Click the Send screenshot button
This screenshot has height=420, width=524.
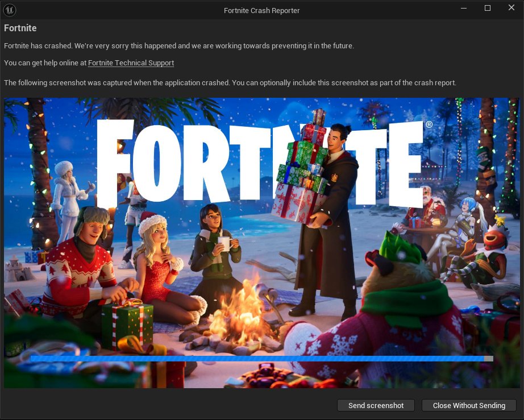(376, 405)
